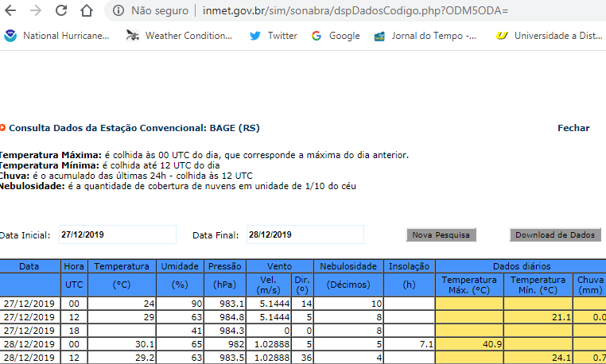Click the National Hurricane... bookmark label
Viewport: 606px width, 364px height.
click(x=66, y=36)
